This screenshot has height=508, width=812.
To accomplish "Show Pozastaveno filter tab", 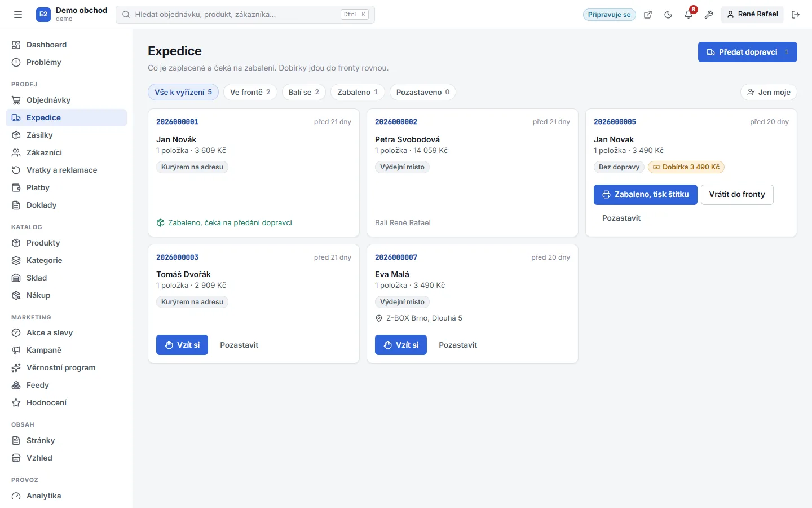I will pyautogui.click(x=423, y=92).
